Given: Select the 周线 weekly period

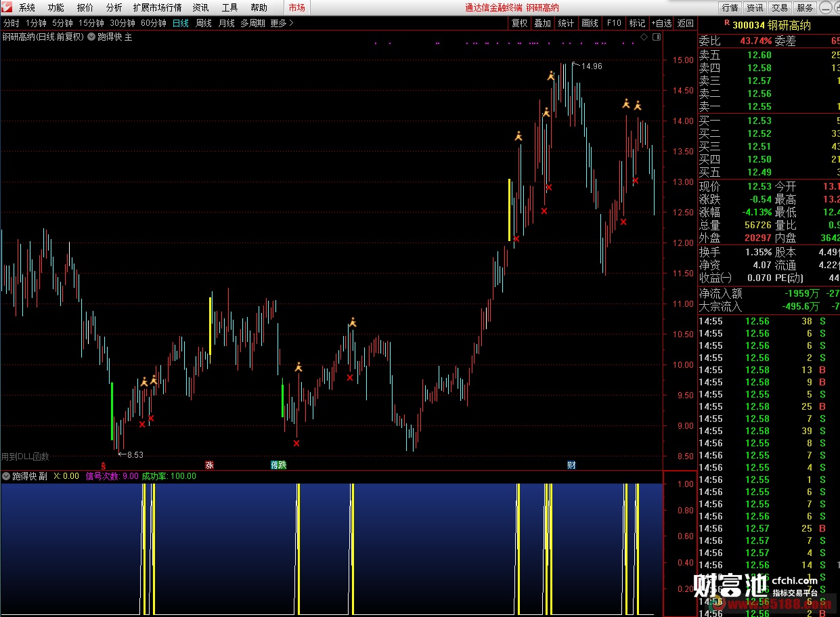Looking at the screenshot, I should coord(204,23).
